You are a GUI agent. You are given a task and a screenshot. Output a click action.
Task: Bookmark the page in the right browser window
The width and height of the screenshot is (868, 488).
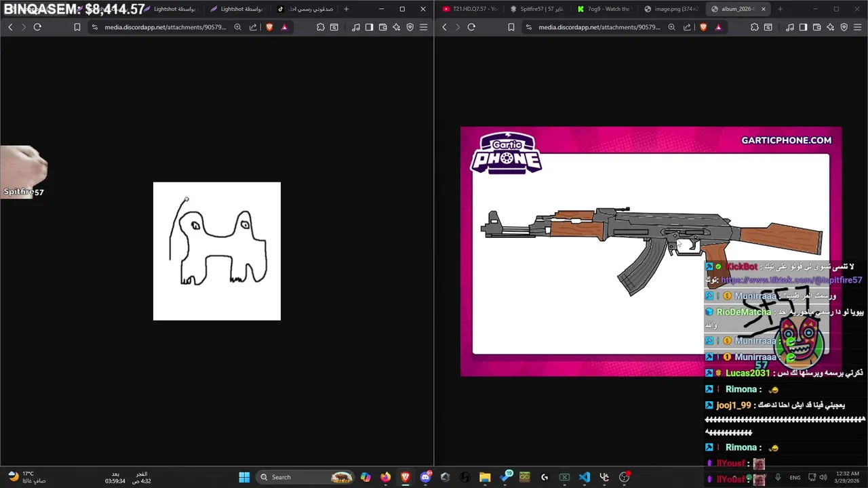[x=511, y=27]
